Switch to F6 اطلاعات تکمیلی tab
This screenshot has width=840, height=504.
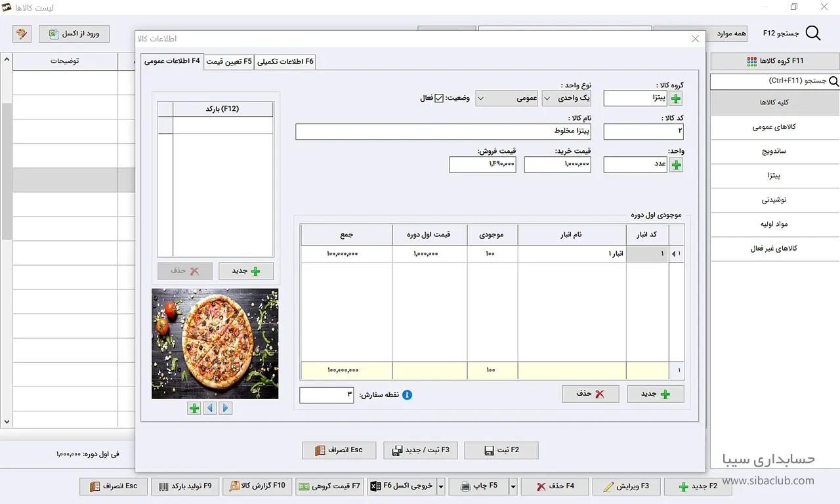point(285,61)
